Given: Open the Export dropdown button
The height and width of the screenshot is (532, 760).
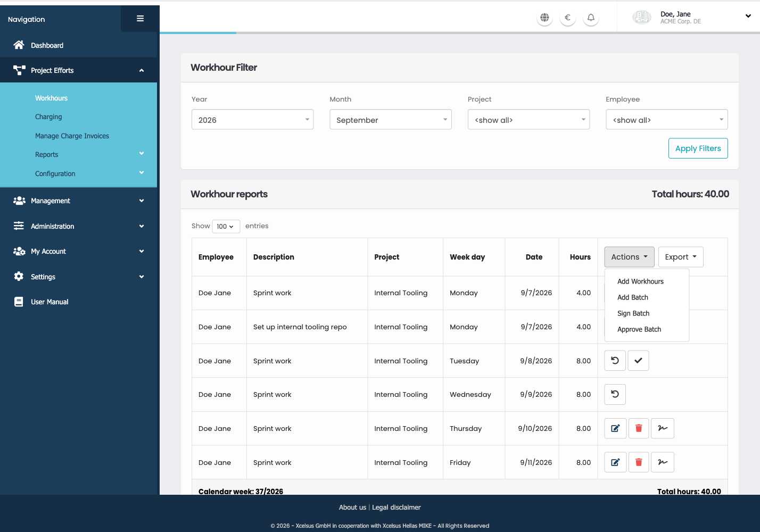Looking at the screenshot, I should pos(681,257).
